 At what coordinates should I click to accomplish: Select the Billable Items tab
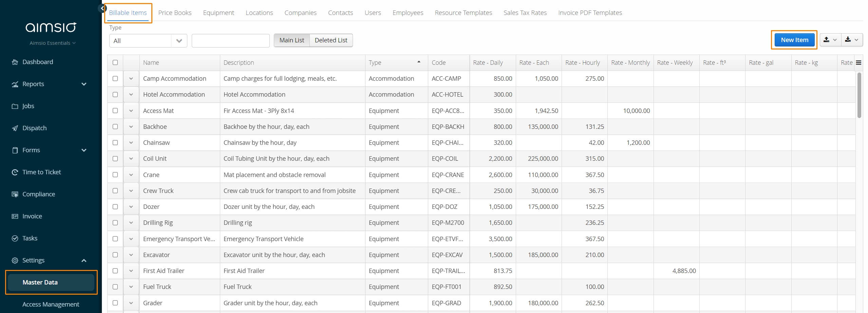(128, 13)
